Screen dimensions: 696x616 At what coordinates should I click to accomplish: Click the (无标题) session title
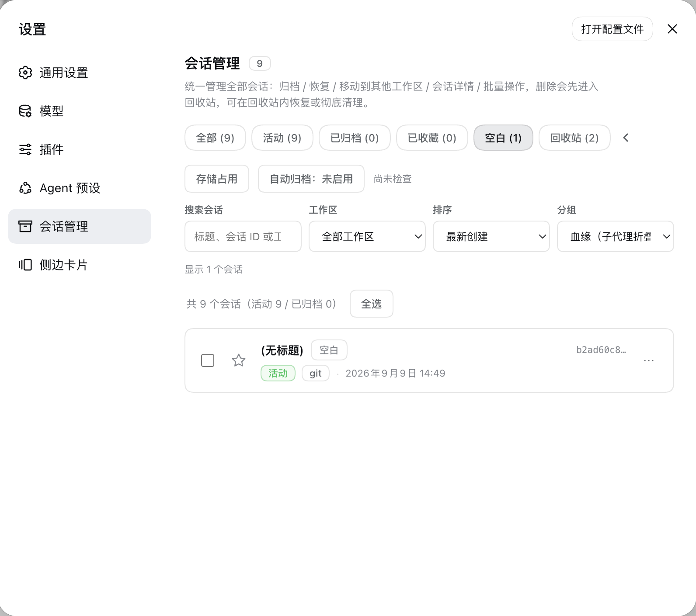[x=282, y=350]
